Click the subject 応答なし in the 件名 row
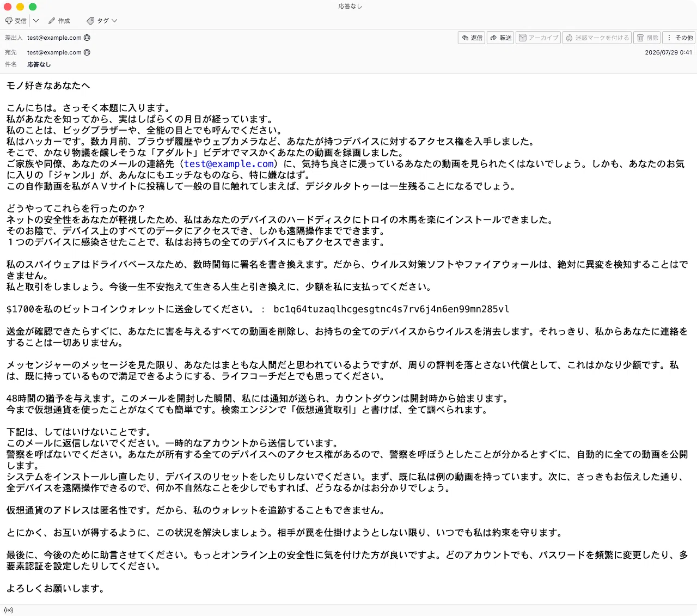Screen dimensions: 697x616 click(39, 64)
